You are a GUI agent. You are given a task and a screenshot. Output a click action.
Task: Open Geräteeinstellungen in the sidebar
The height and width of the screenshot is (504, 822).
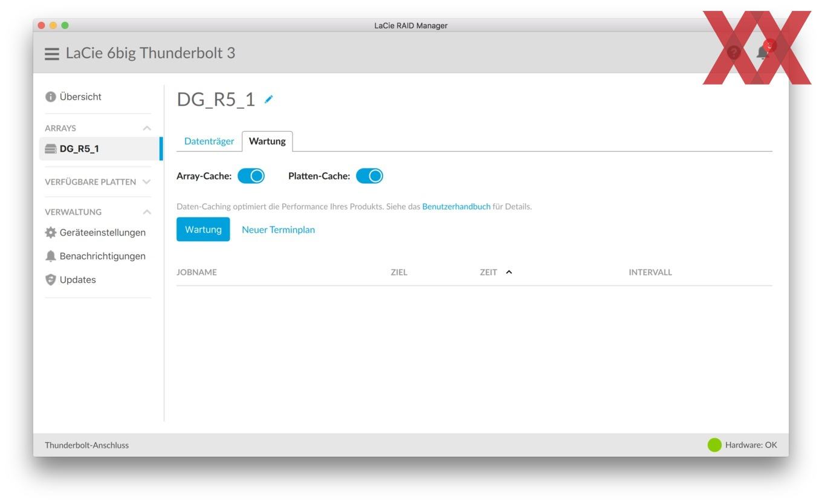click(102, 233)
